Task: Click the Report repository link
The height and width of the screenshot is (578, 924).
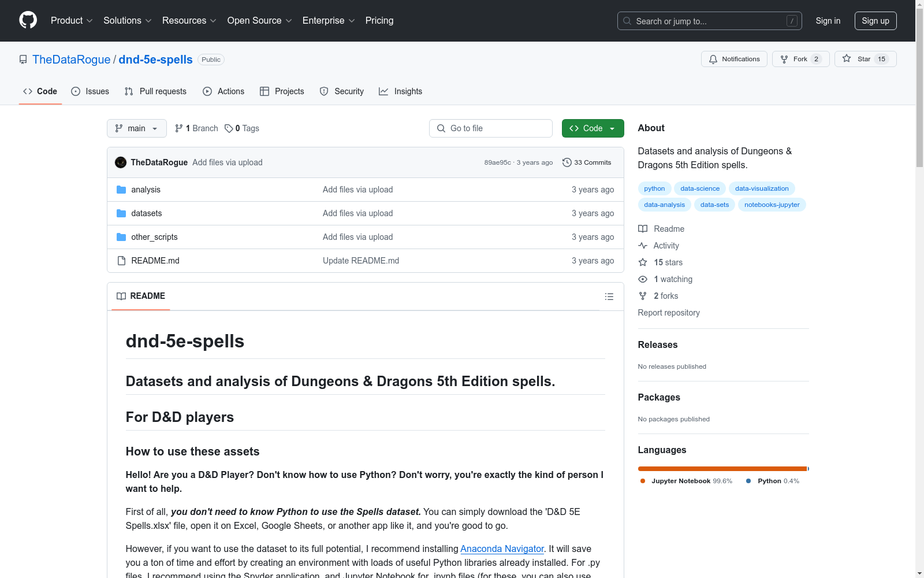Action: click(x=669, y=313)
